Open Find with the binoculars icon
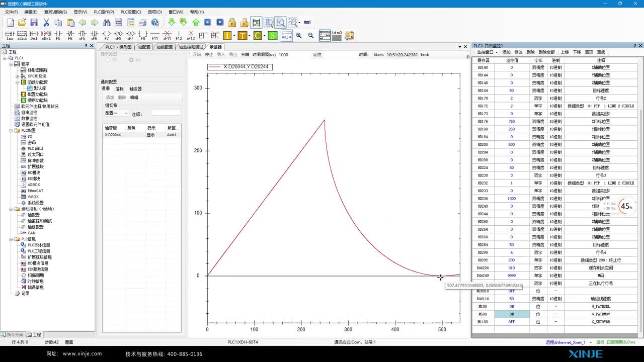 [107, 22]
